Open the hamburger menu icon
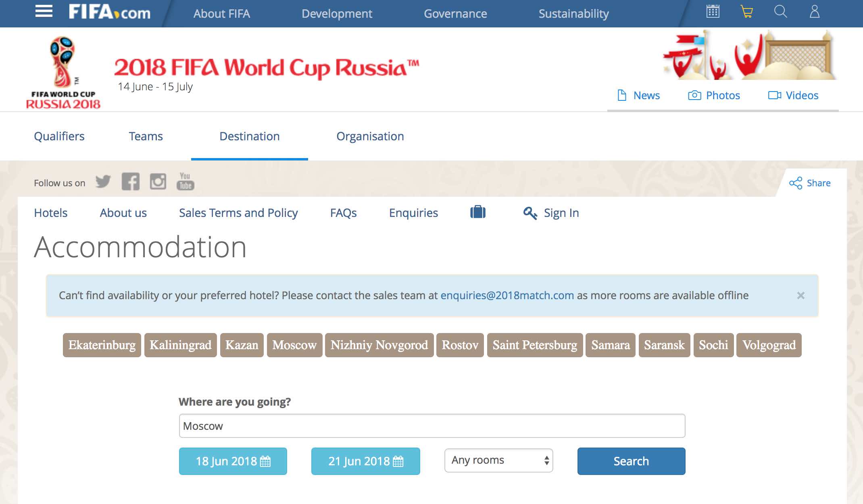 click(44, 12)
